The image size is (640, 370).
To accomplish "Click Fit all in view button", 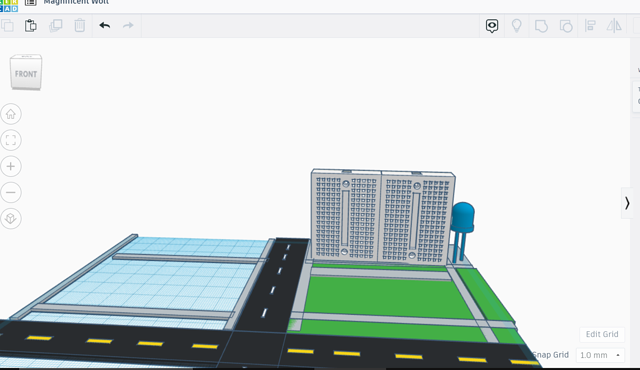I will pos(11,140).
